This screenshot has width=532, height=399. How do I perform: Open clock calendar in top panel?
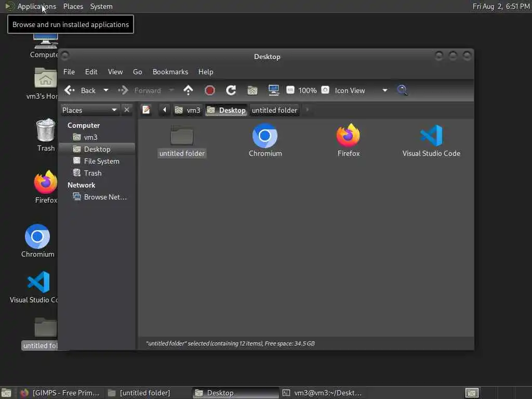(501, 6)
